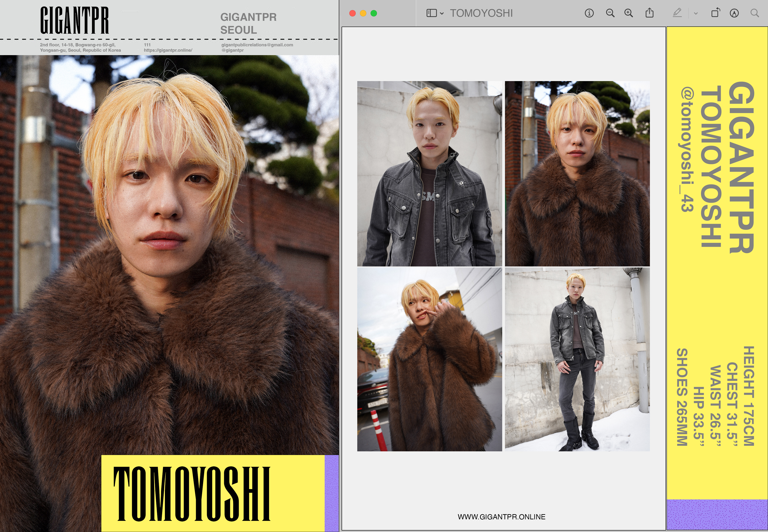Open the Inspector info panel
Screen dimensions: 768x532
589,13
